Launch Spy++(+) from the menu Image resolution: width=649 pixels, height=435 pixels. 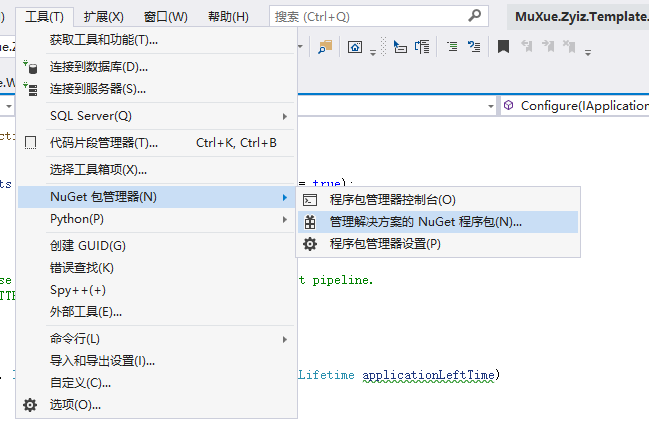point(157,290)
